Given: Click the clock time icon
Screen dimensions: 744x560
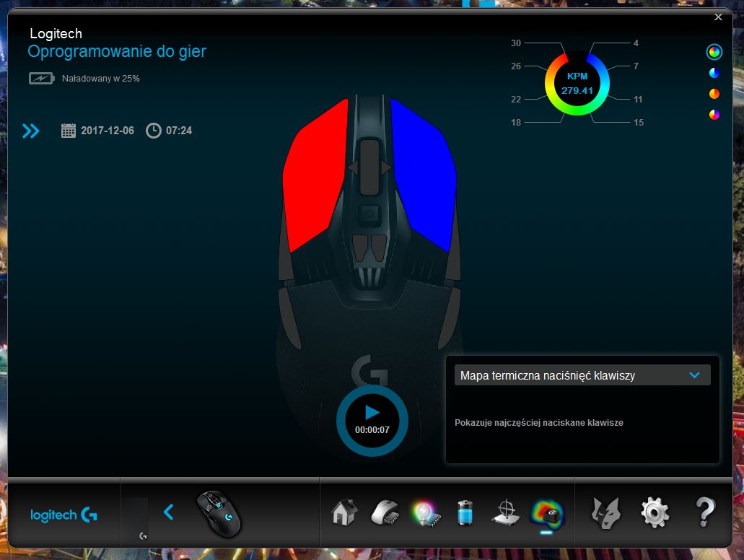Looking at the screenshot, I should point(153,131).
